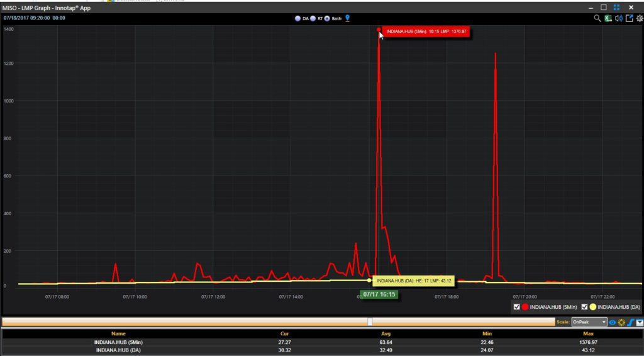The height and width of the screenshot is (356, 644).
Task: Click the time range slider handle
Action: pyautogui.click(x=370, y=322)
